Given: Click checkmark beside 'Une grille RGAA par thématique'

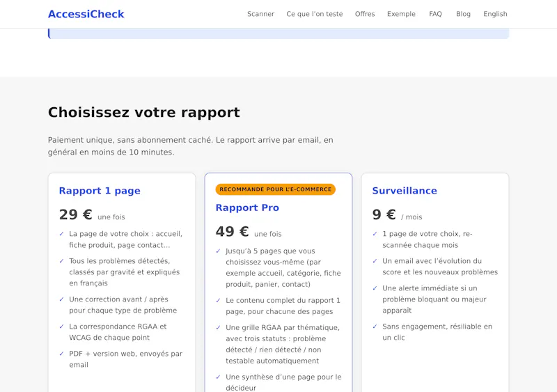Looking at the screenshot, I should coord(218,327).
